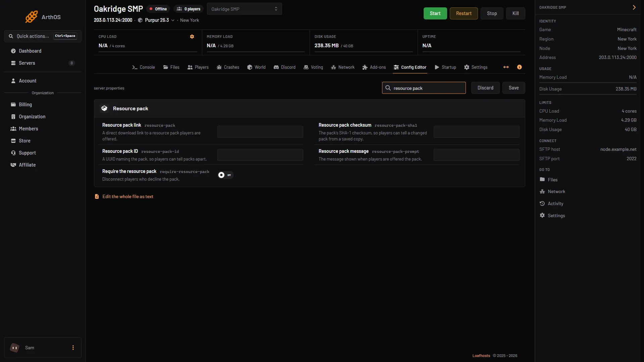Open Sam user menu three-dot icon
644x362 pixels.
73,348
